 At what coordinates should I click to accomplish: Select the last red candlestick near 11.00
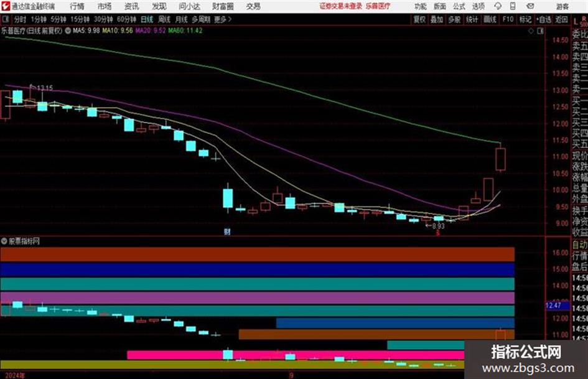tap(500, 159)
